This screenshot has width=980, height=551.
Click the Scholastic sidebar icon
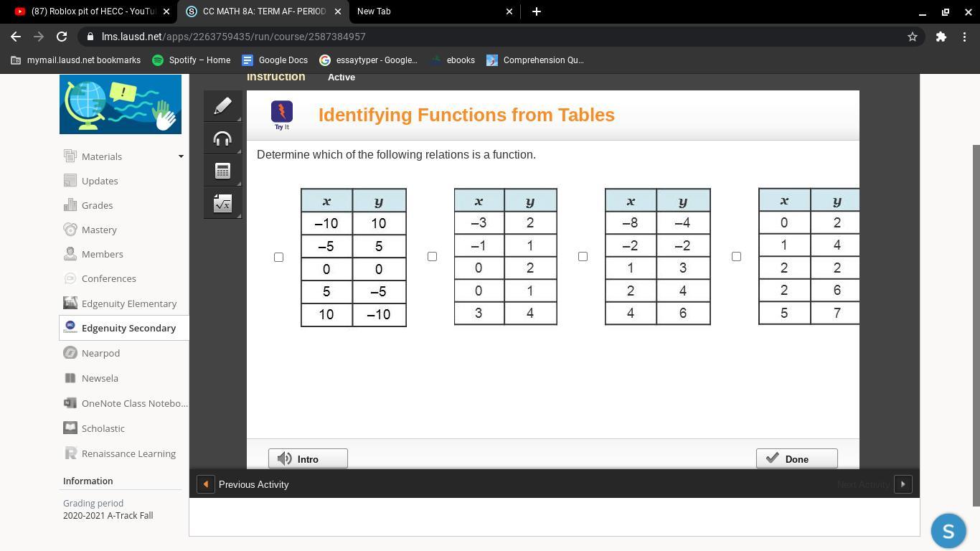tap(70, 428)
